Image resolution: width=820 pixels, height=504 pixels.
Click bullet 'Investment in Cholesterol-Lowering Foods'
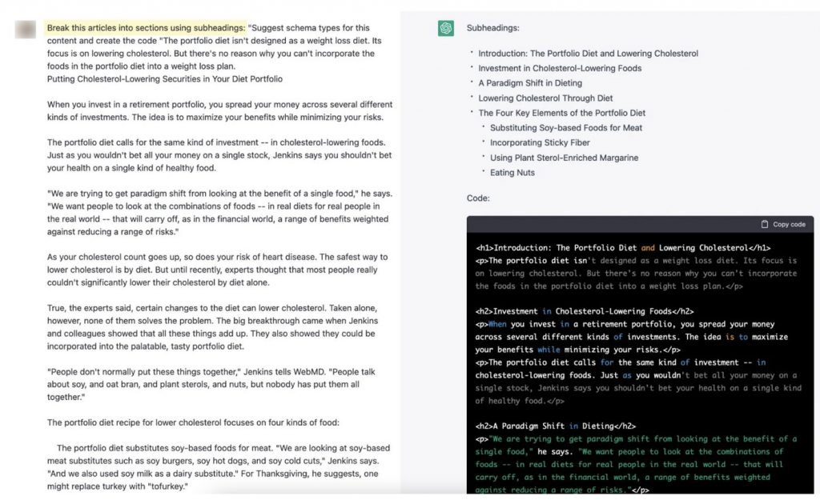560,68
